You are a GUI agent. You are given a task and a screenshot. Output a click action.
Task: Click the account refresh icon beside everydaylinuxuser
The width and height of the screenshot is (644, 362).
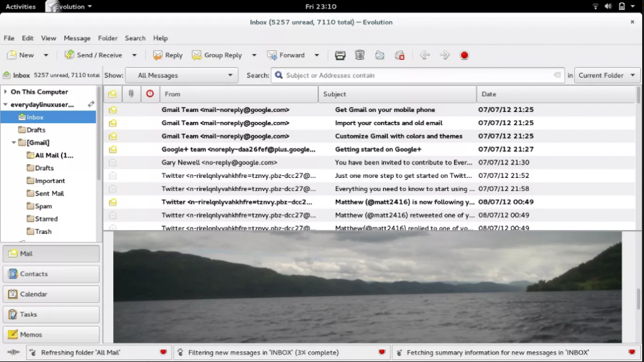click(91, 104)
